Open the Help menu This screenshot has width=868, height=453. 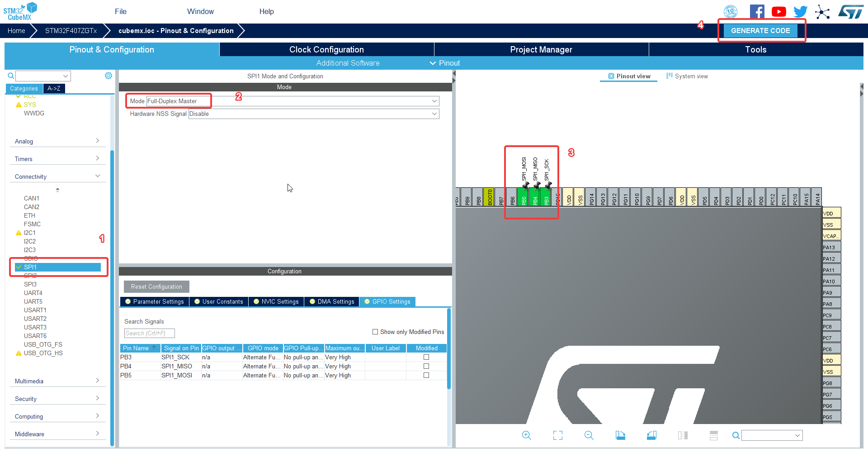[267, 11]
